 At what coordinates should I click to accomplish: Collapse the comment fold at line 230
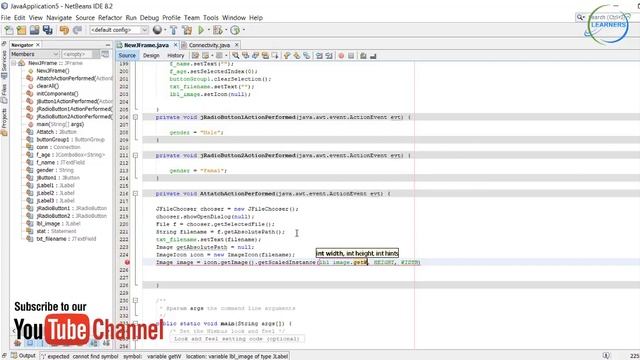(135, 300)
